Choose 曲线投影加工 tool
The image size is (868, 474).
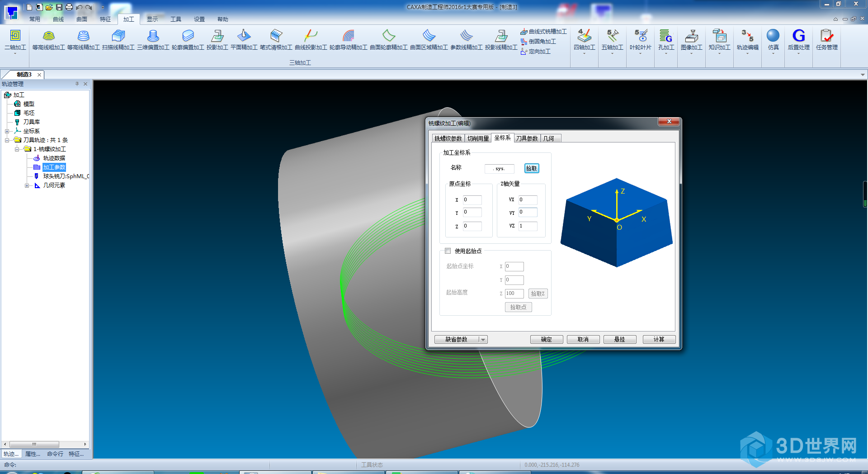coord(311,40)
